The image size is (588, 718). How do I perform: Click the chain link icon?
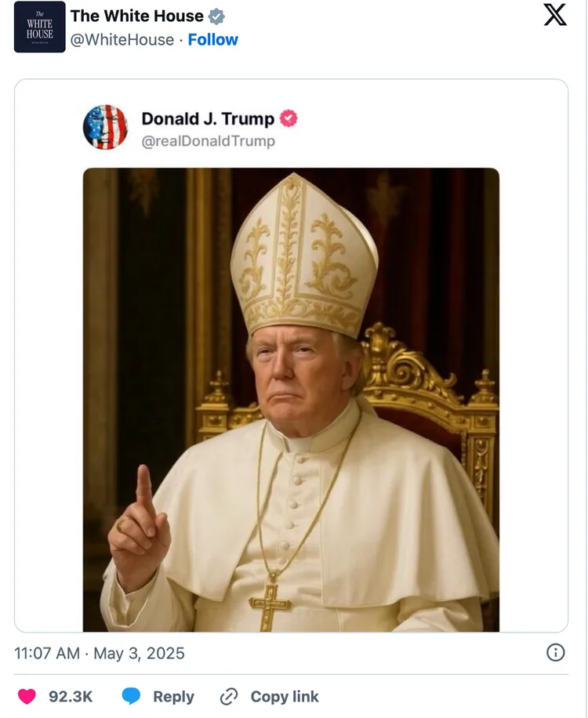pos(229,696)
